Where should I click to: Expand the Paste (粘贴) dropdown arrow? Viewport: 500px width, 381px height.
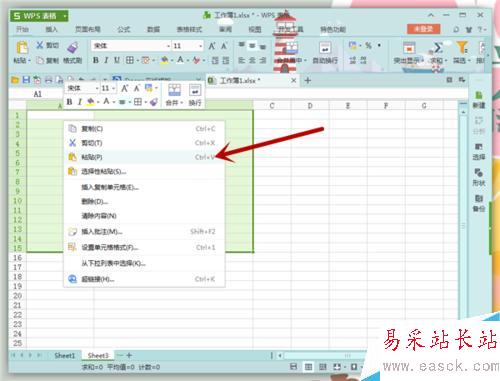(30, 61)
